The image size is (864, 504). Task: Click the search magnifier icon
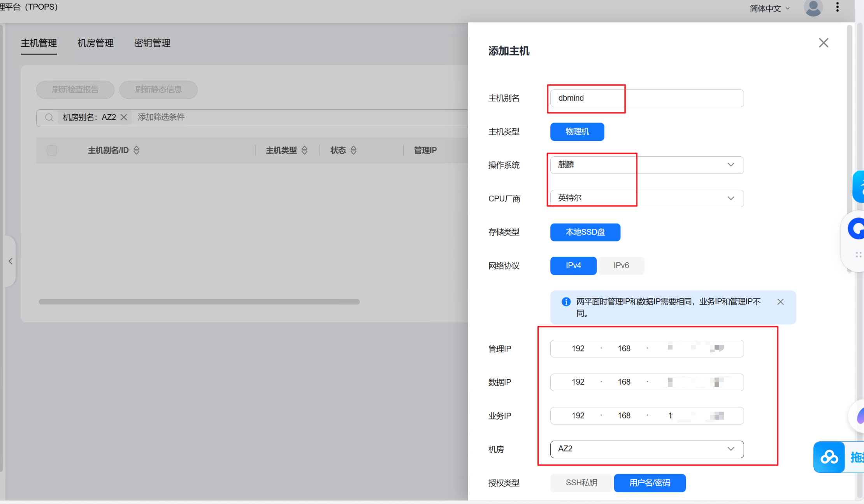[x=49, y=117]
